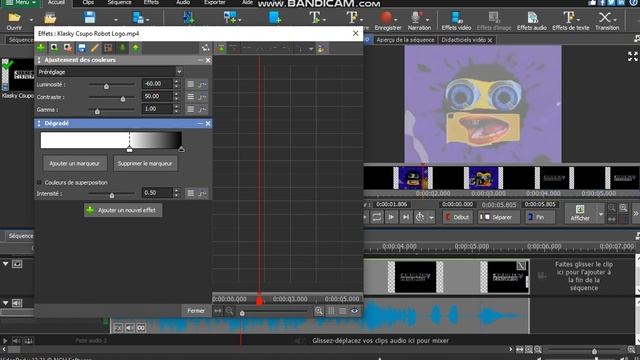This screenshot has width=640, height=360.
Task: Click the FX button on audio clip
Action: pyautogui.click(x=118, y=328)
